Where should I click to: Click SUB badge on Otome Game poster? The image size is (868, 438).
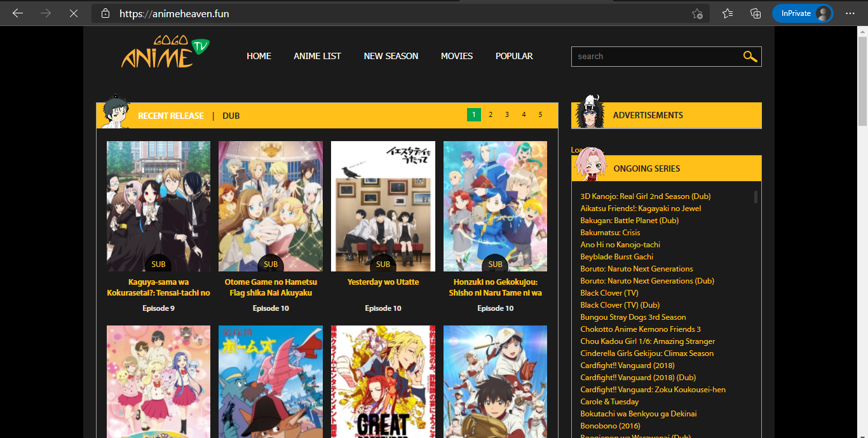point(271,264)
